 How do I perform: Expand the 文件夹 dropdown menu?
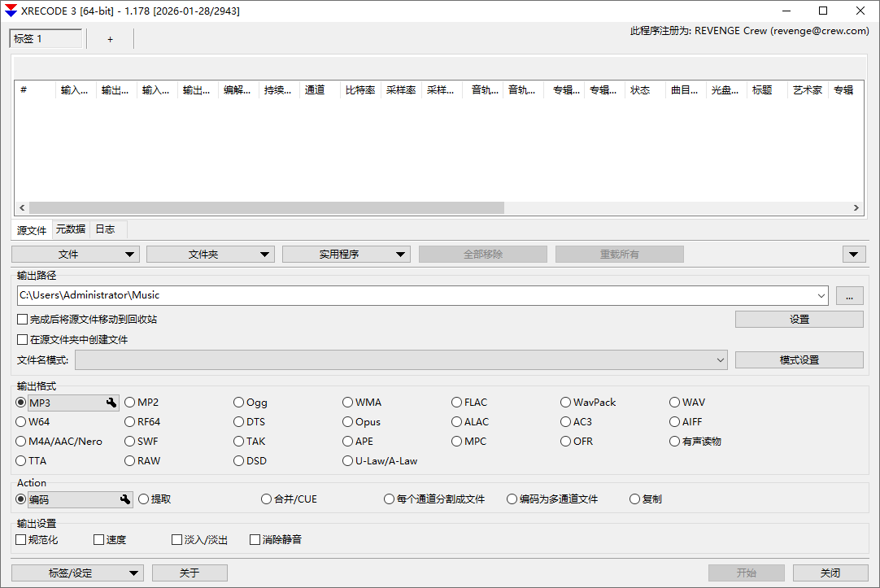point(265,254)
